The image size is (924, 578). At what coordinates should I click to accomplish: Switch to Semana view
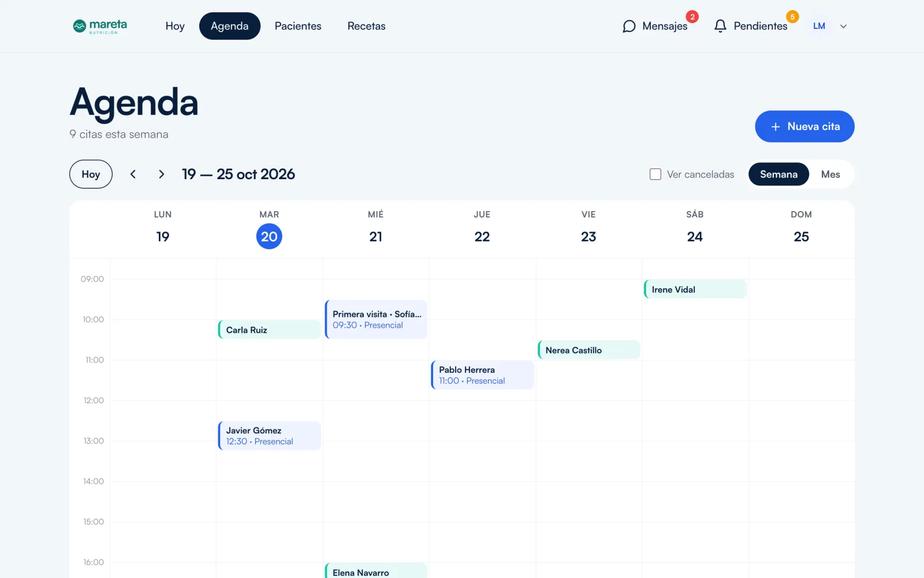tap(778, 174)
